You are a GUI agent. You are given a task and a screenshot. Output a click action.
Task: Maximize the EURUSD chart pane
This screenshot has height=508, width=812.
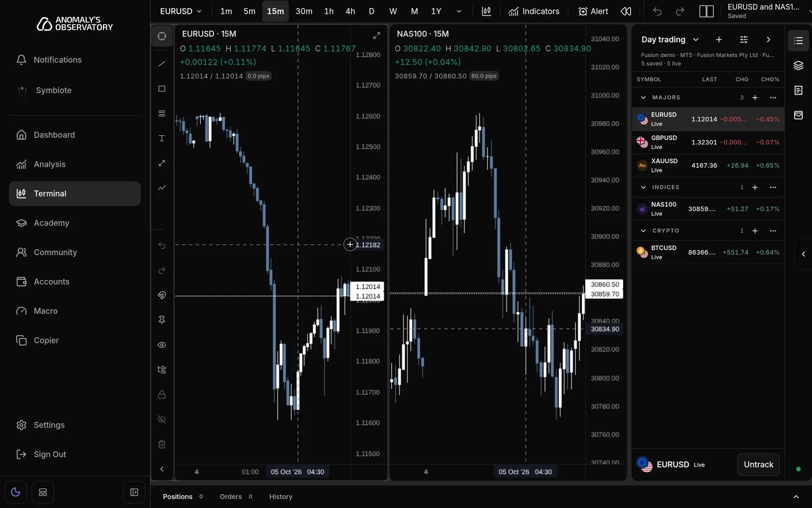point(376,36)
